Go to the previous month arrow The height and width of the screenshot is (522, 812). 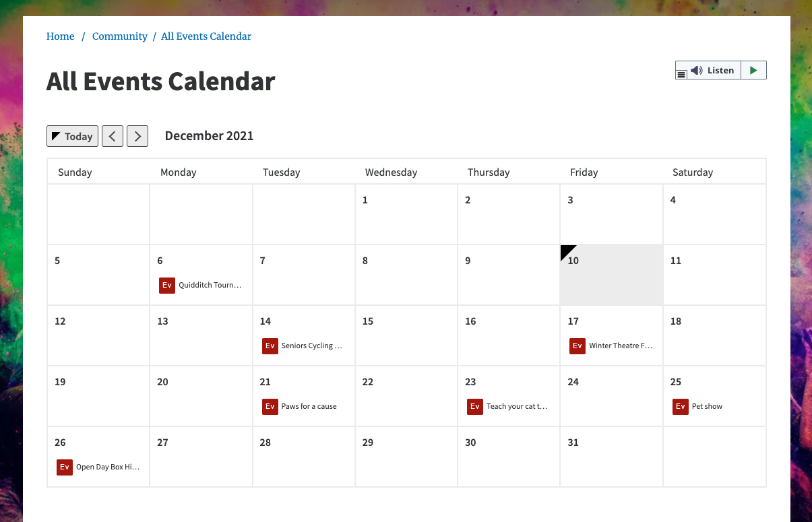tap(113, 136)
